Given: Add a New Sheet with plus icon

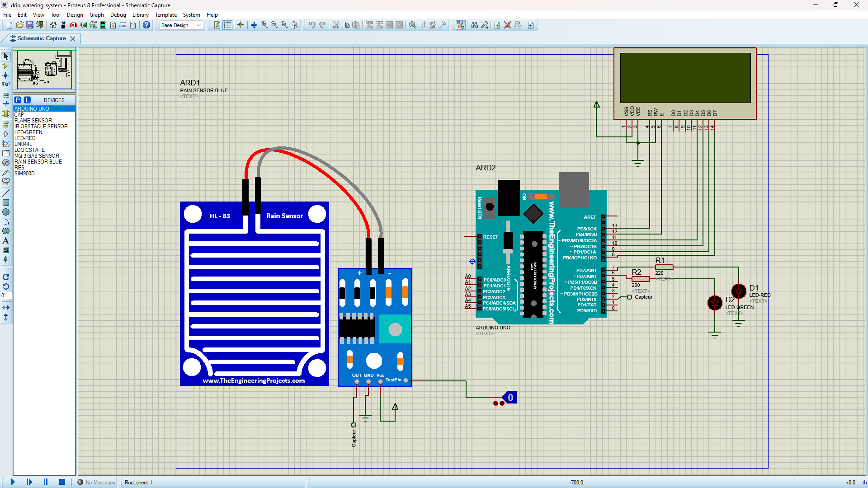Looking at the screenshot, I should 497,25.
